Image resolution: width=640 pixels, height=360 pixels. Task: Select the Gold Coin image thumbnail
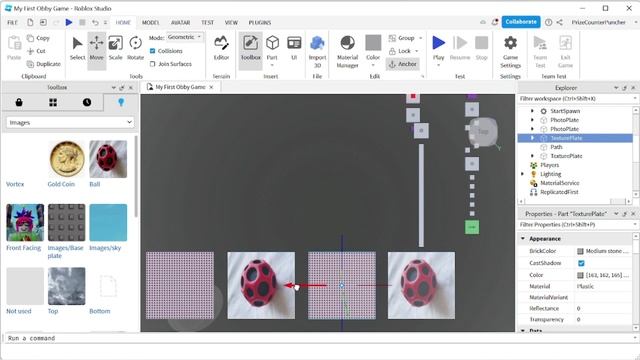[67, 159]
